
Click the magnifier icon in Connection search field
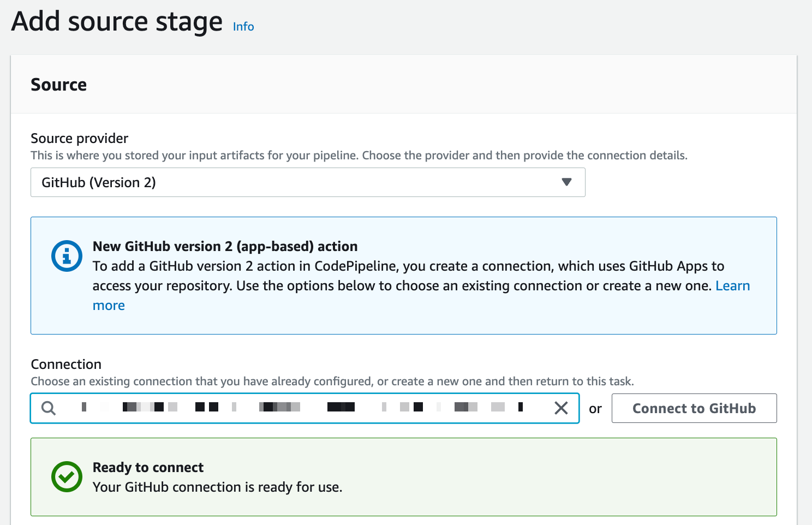coord(49,408)
